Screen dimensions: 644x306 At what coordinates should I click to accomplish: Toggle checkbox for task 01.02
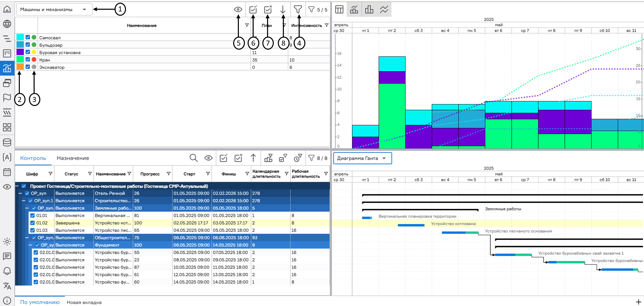click(33, 223)
